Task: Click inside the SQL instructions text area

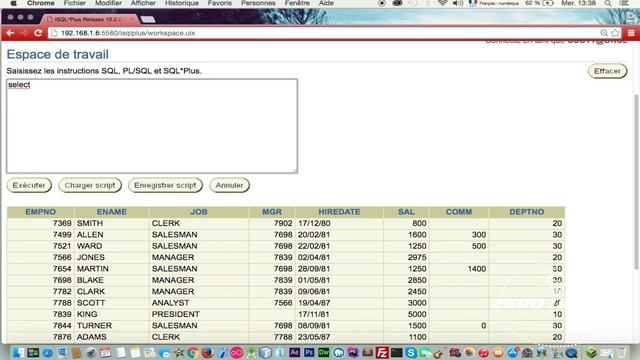Action: coord(152,126)
